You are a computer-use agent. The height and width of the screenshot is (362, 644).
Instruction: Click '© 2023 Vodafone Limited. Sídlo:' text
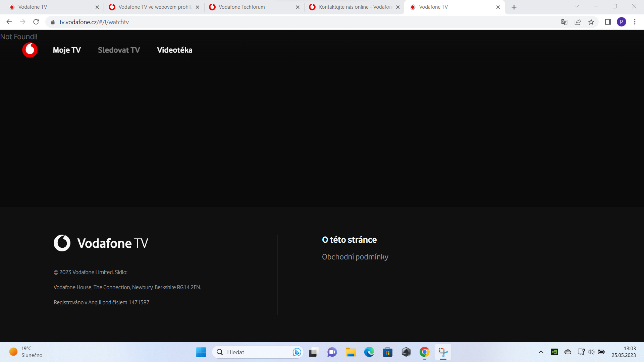[91, 272]
